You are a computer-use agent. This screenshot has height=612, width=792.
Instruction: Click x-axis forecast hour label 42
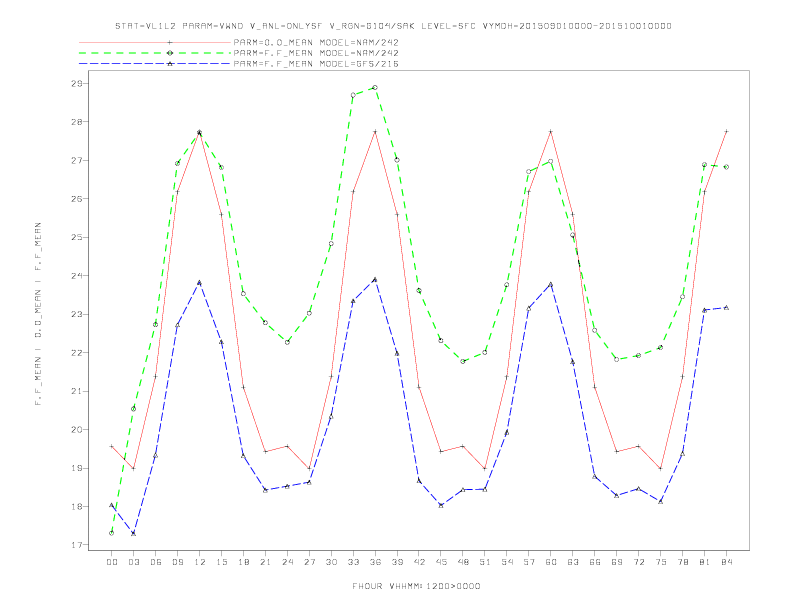(419, 562)
